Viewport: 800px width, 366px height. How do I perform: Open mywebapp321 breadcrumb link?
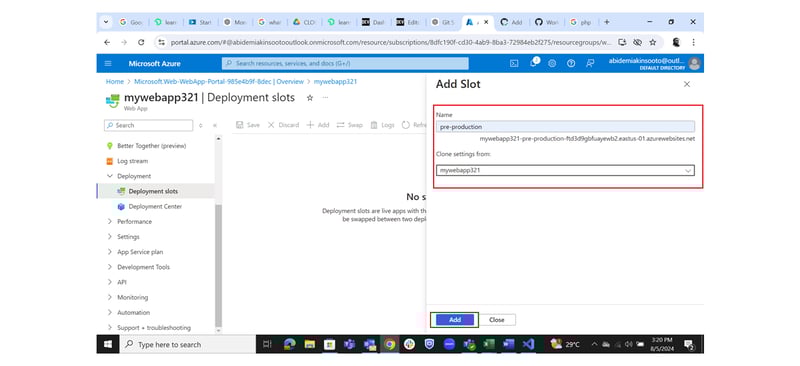[335, 82]
